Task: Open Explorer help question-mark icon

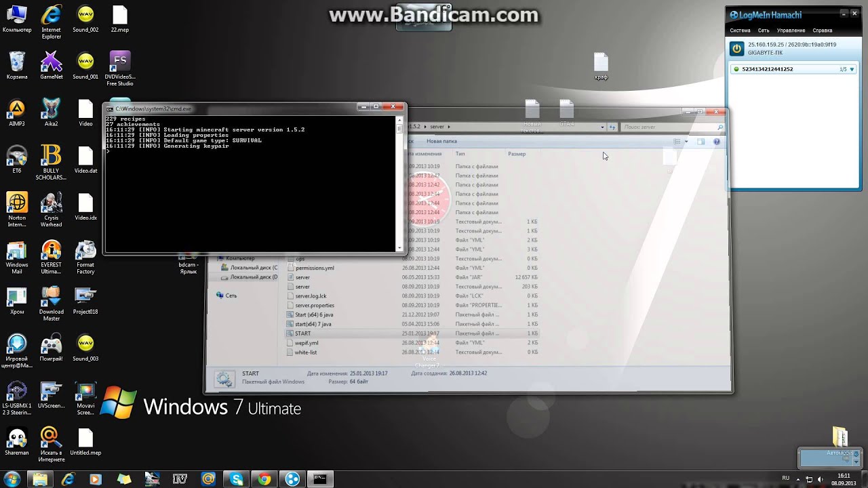Action: (717, 142)
